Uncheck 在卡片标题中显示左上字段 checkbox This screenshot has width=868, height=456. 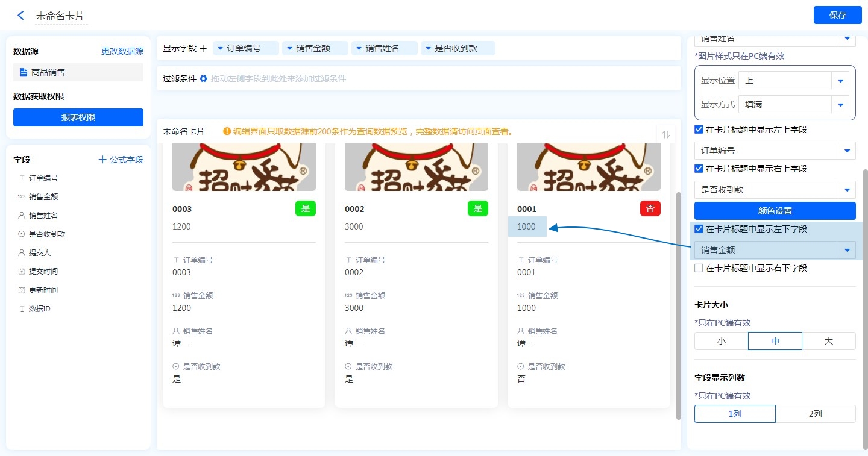pos(699,130)
